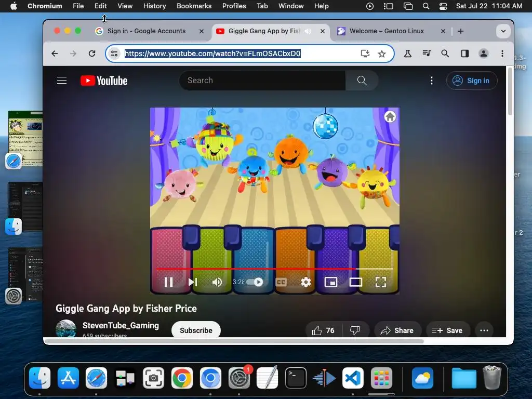
Task: Open Terminal from the Dock
Action: click(x=296, y=378)
